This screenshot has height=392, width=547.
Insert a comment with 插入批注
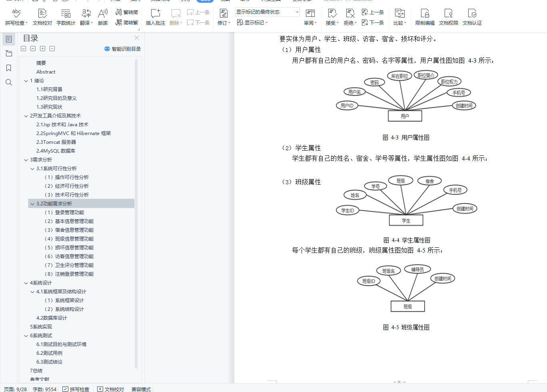click(x=155, y=17)
